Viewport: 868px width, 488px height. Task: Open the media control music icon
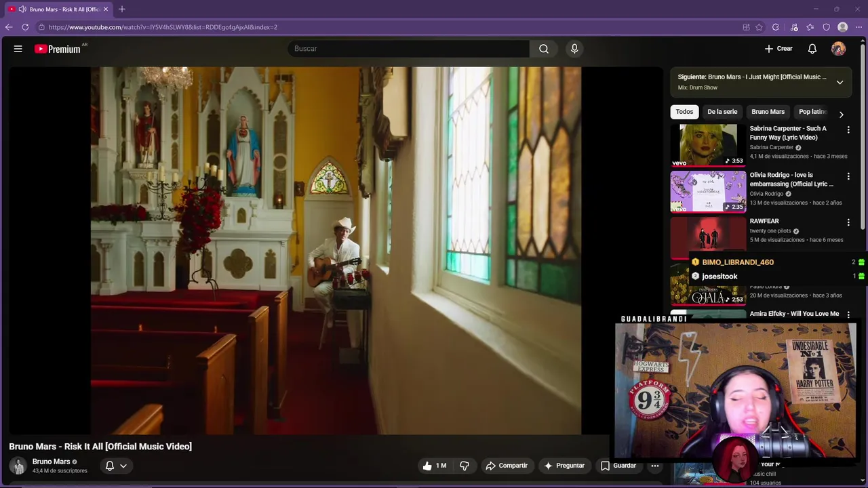pyautogui.click(x=794, y=27)
